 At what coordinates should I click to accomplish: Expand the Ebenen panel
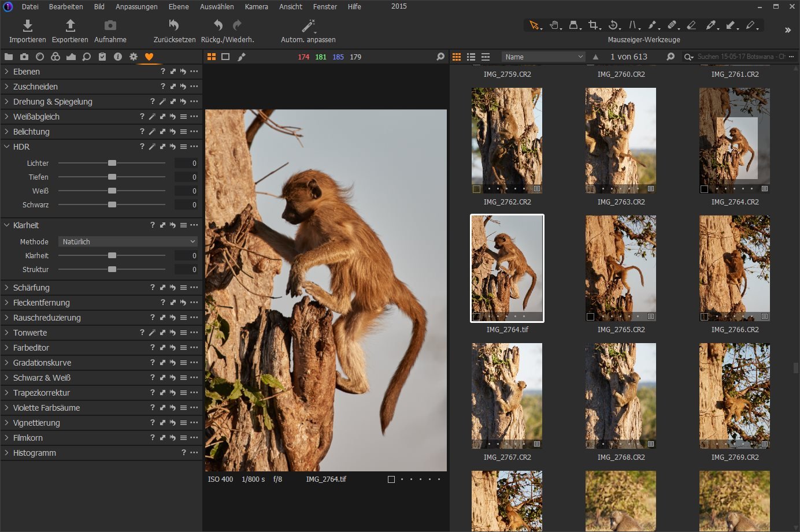click(x=7, y=72)
